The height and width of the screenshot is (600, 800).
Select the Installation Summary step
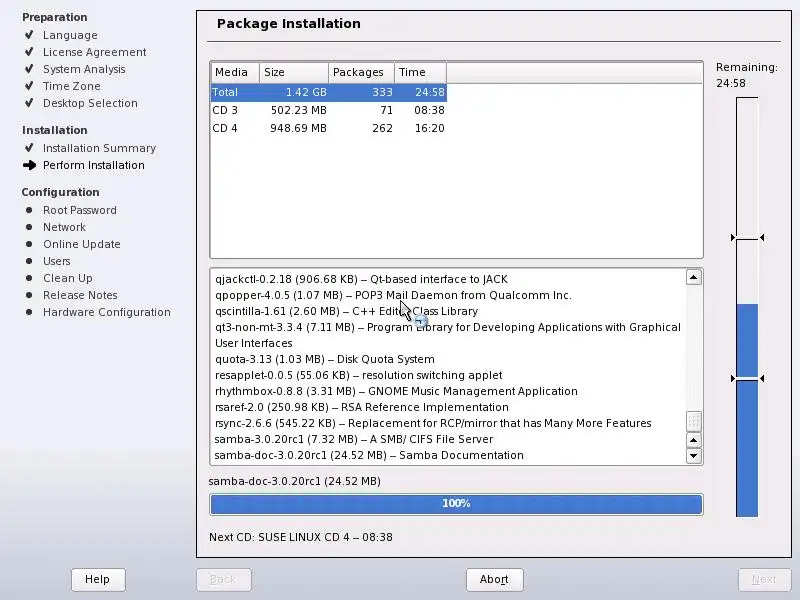click(99, 148)
